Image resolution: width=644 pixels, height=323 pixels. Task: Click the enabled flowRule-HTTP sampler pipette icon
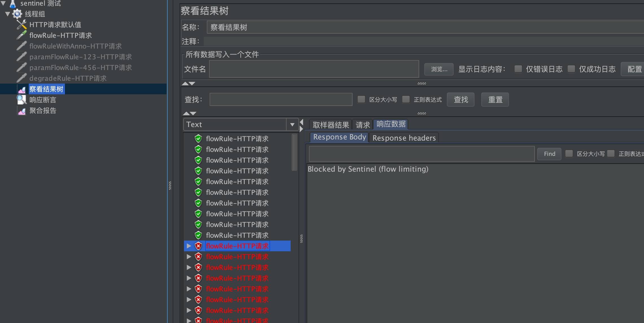21,35
